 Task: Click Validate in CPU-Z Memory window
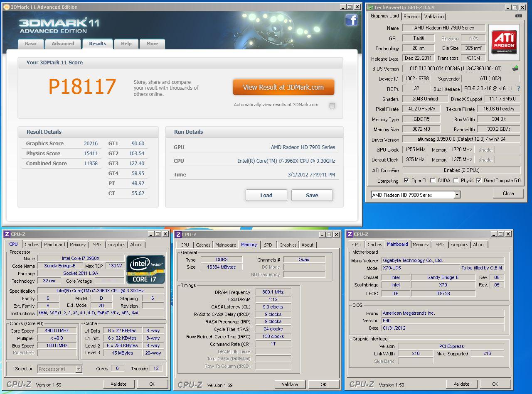tap(290, 384)
